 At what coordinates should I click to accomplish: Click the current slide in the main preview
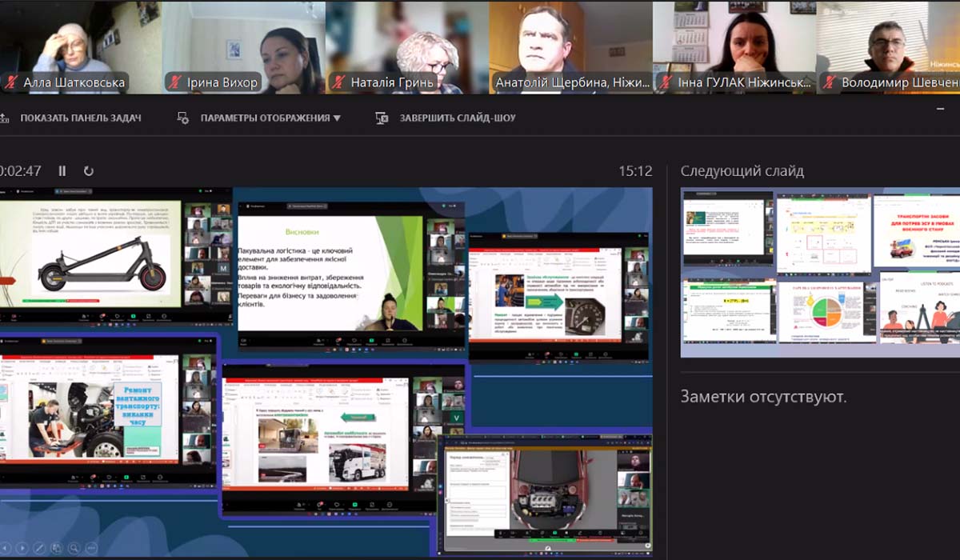point(326,360)
